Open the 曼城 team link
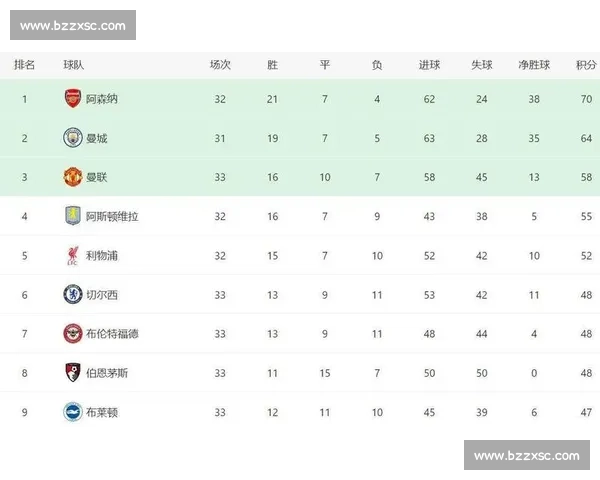 [97, 138]
